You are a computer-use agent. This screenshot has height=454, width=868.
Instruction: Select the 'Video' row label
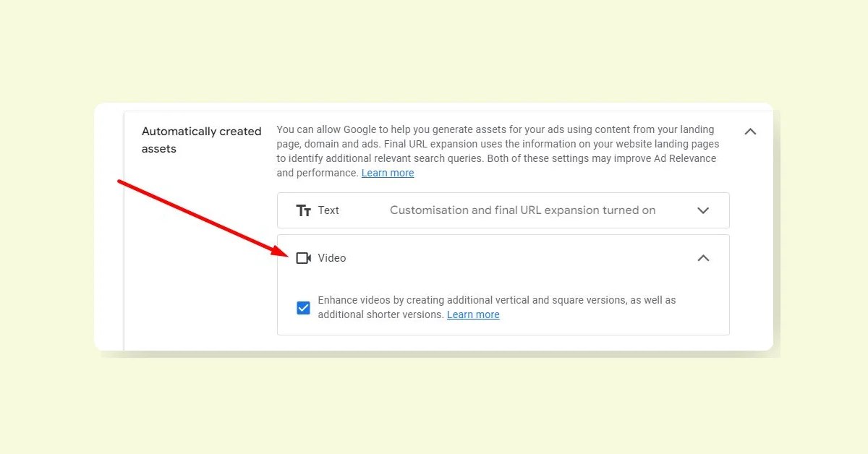(x=332, y=258)
